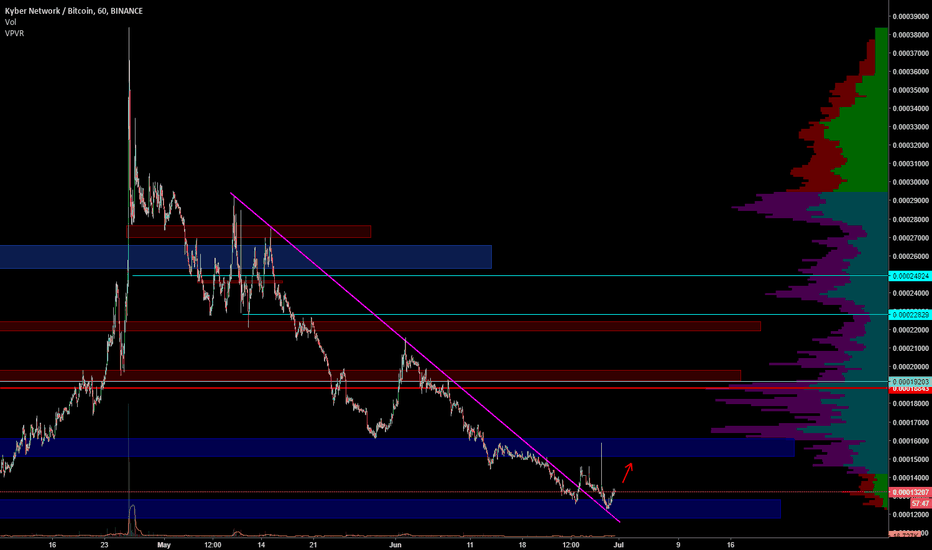Click the 21 date label on time axis

(x=313, y=545)
